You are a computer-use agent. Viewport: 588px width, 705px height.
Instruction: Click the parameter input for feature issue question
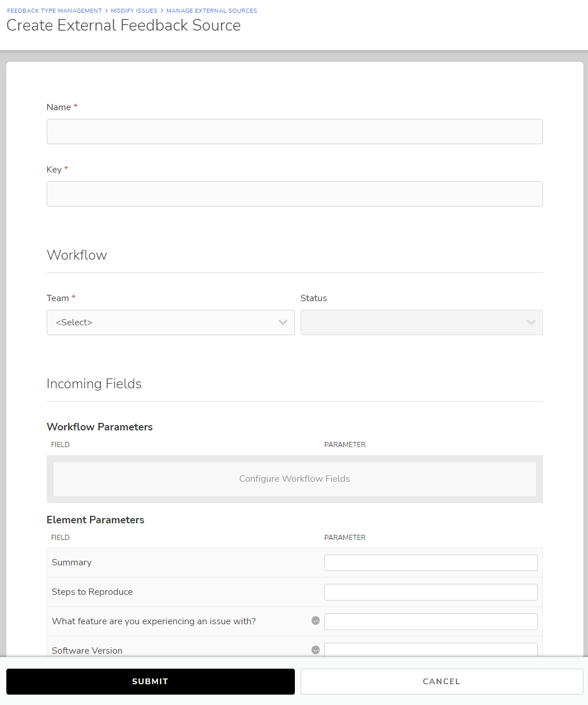(430, 621)
